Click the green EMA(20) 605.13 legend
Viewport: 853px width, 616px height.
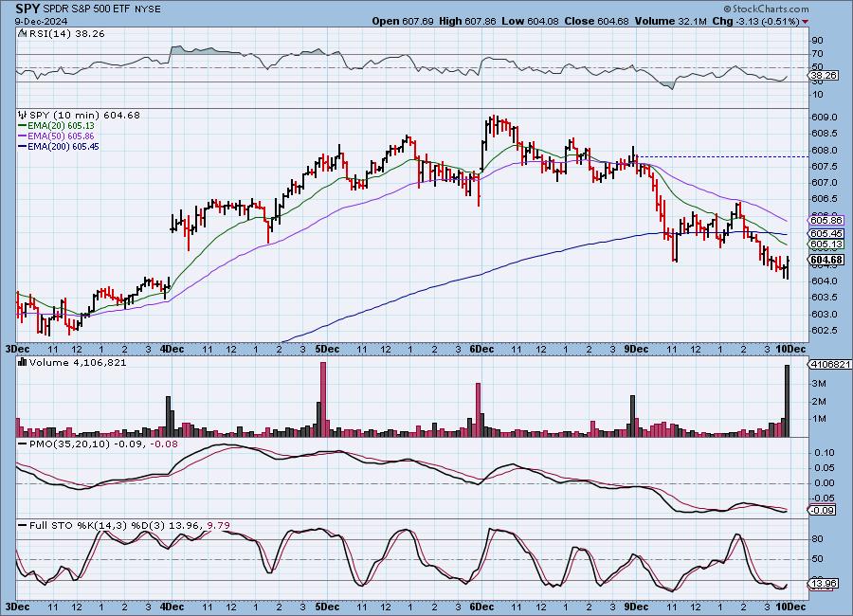point(56,126)
